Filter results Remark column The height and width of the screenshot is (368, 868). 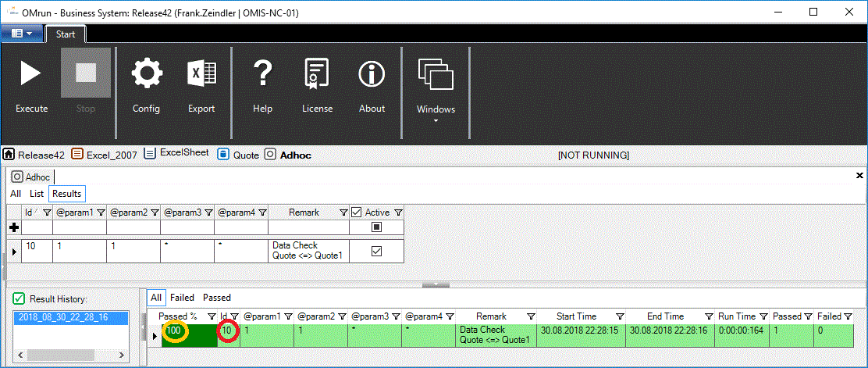pos(531,316)
